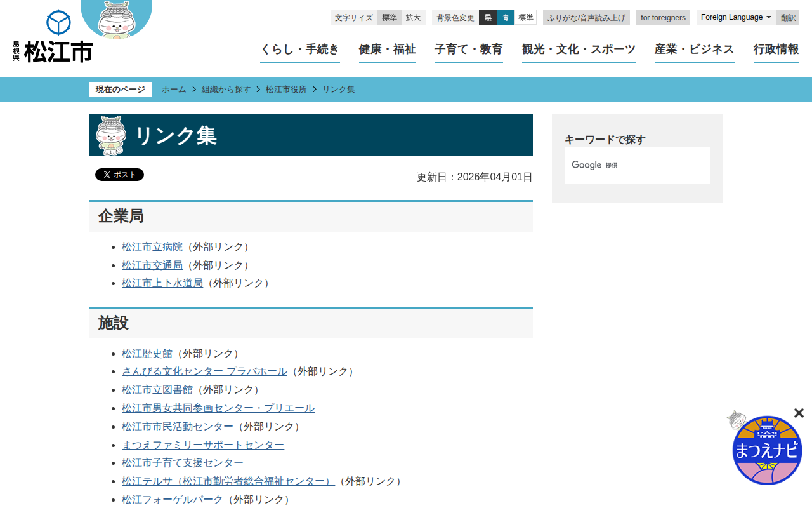
Task: Set text size to 標準
Action: 390,18
